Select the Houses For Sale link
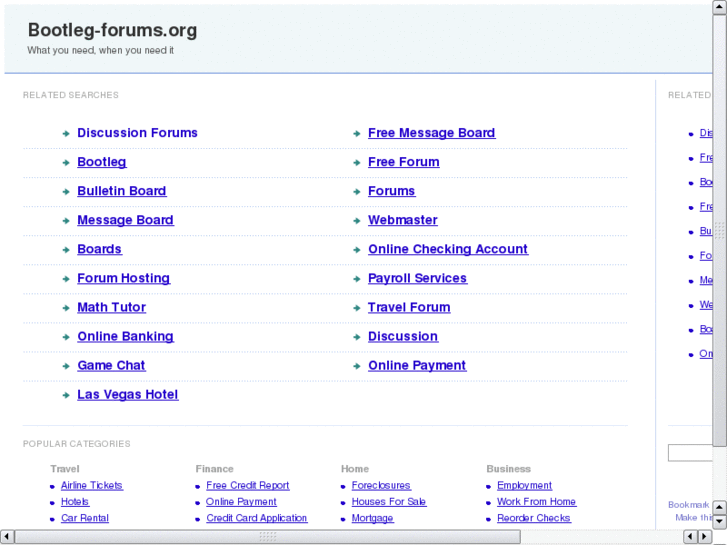The height and width of the screenshot is (545, 727). click(388, 502)
